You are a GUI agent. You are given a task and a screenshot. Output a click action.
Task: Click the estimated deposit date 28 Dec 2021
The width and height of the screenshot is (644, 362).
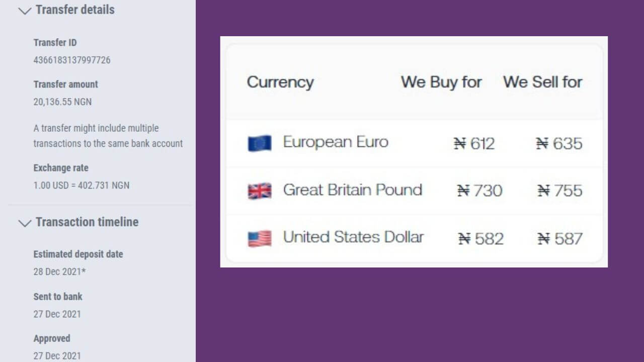click(x=59, y=271)
